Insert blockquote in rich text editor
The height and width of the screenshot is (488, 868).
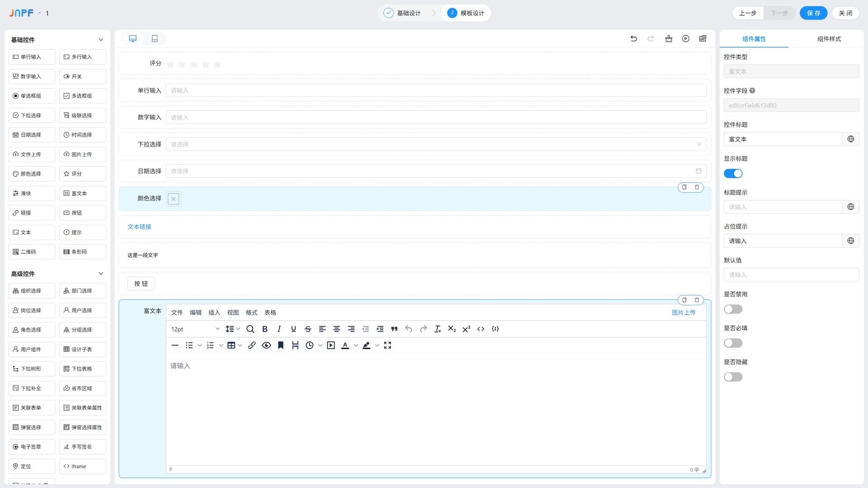(x=394, y=329)
